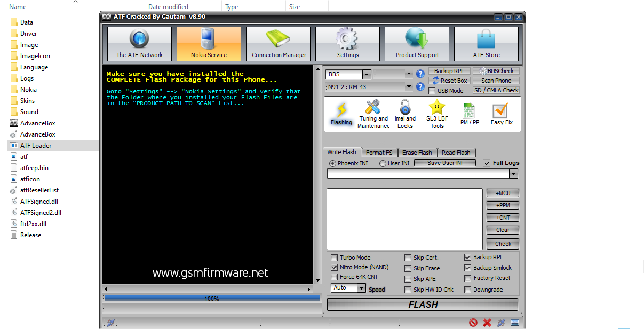Check the Skip Cert. option
The height and width of the screenshot is (329, 644).
pyautogui.click(x=408, y=258)
